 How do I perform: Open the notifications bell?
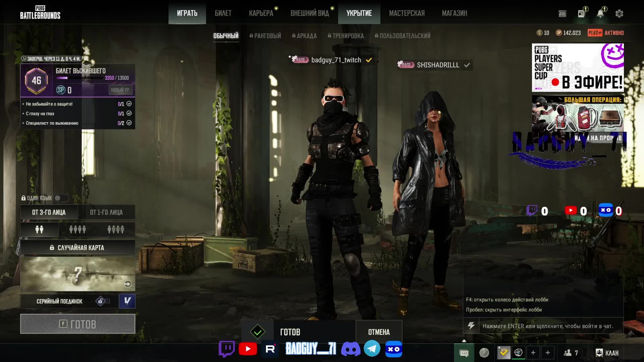coord(600,13)
